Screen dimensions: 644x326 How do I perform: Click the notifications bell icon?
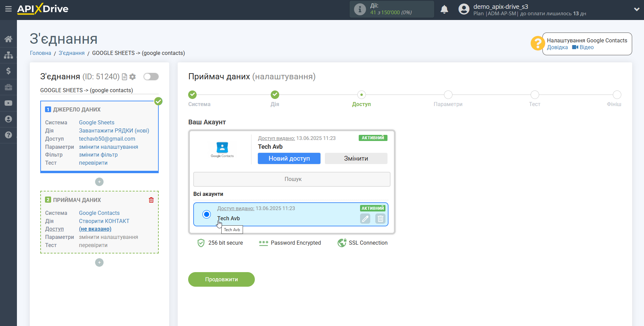tap(444, 9)
